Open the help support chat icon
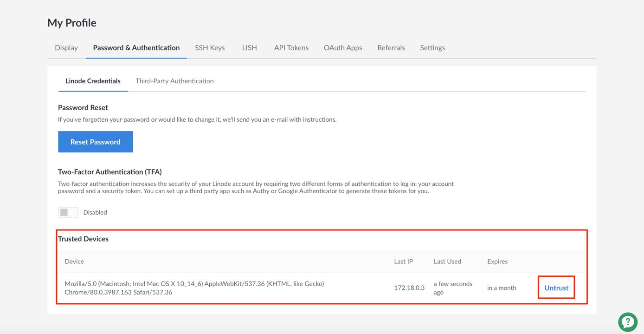The width and height of the screenshot is (644, 334). click(627, 321)
